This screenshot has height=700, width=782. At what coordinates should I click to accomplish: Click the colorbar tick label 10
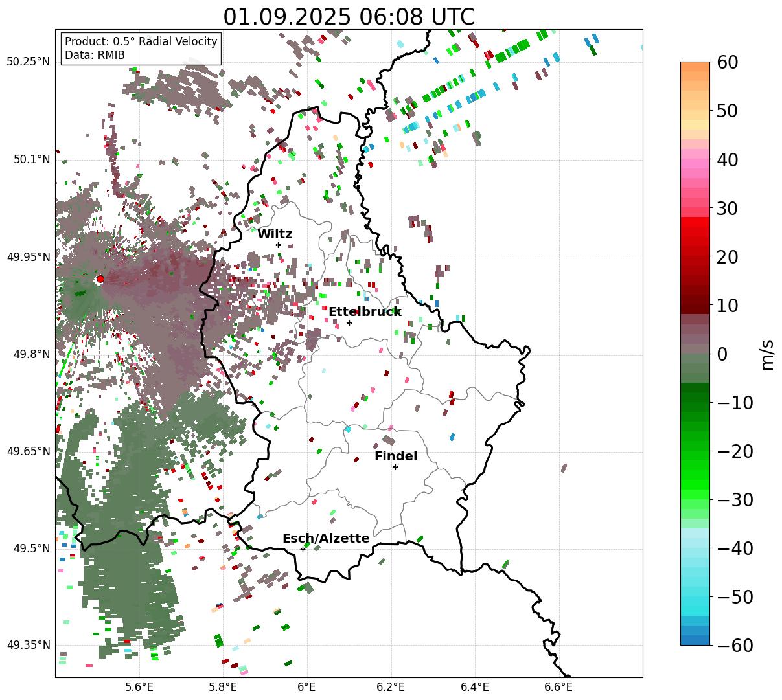pos(727,305)
